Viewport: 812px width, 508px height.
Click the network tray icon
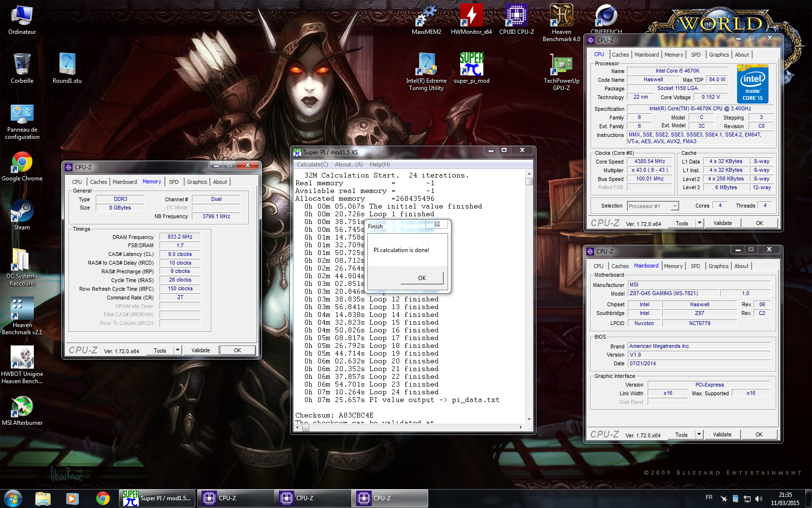click(747, 498)
